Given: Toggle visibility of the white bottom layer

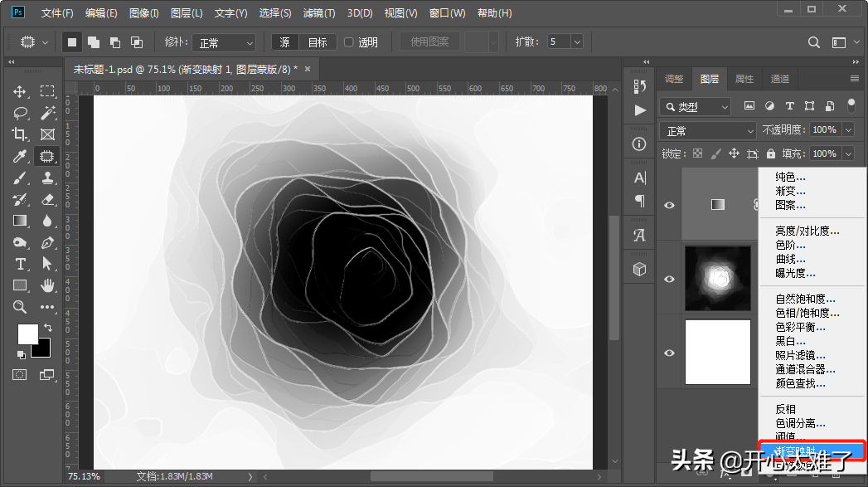Looking at the screenshot, I should click(670, 353).
